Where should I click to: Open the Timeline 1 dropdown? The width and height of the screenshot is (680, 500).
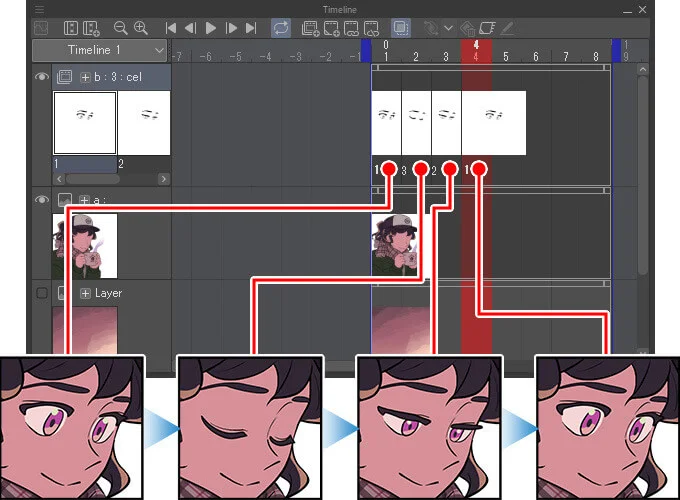click(x=100, y=50)
